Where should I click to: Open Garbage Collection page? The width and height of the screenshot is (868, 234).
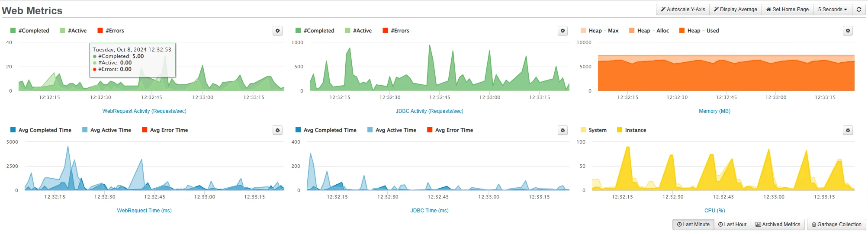[x=836, y=224]
